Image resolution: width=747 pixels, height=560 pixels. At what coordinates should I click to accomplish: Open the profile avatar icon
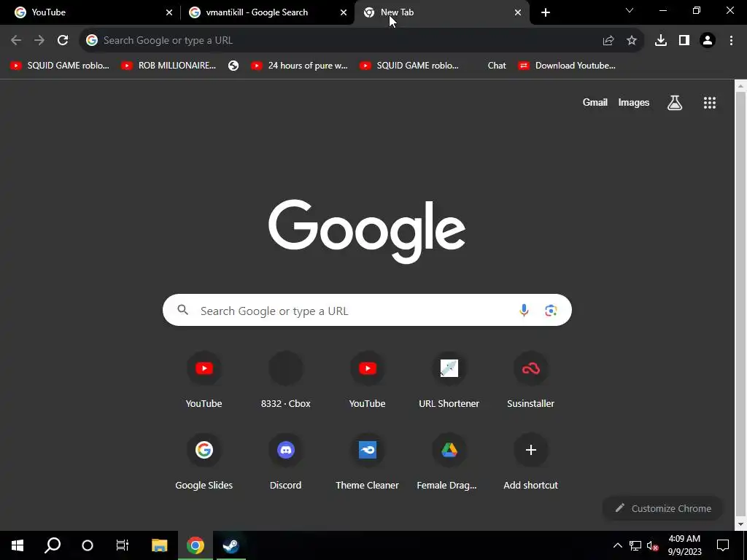(x=708, y=41)
